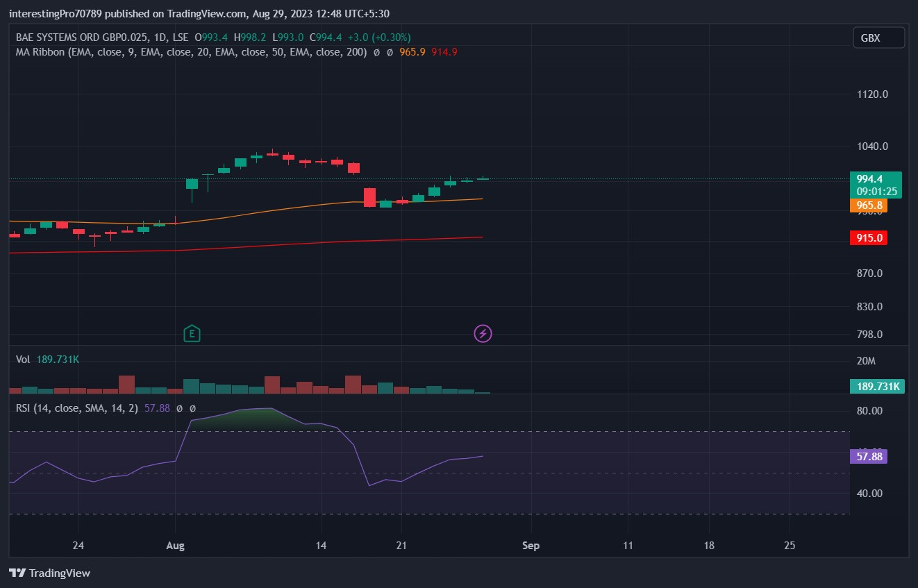Click the 1040.0 price axis label
The width and height of the screenshot is (918, 588).
[x=871, y=146]
